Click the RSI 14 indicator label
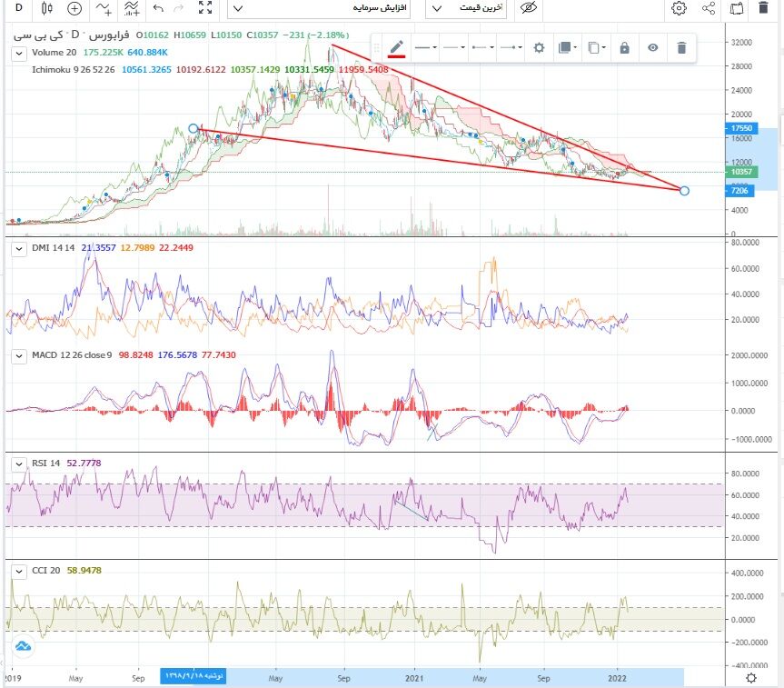Screen dimensions: 784x688 [45, 464]
